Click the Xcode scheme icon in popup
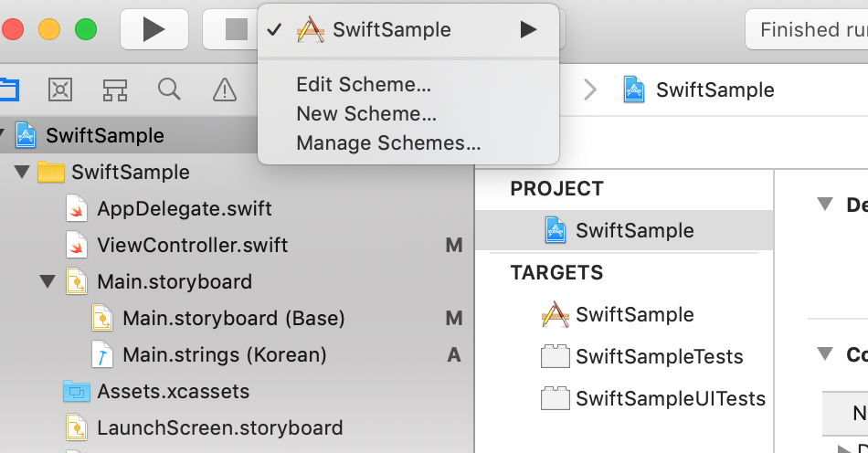The width and height of the screenshot is (868, 453). click(x=311, y=30)
